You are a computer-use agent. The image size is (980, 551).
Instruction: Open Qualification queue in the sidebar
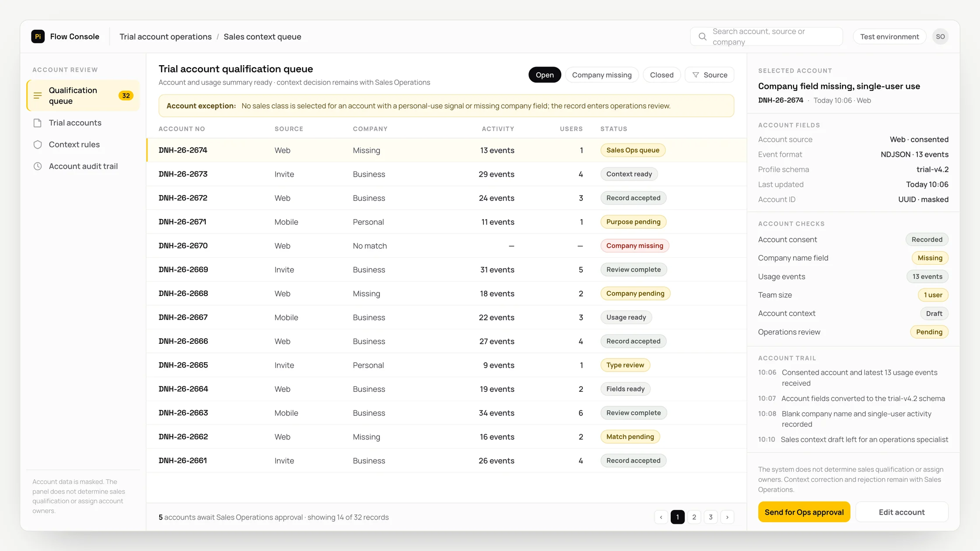coord(83,95)
